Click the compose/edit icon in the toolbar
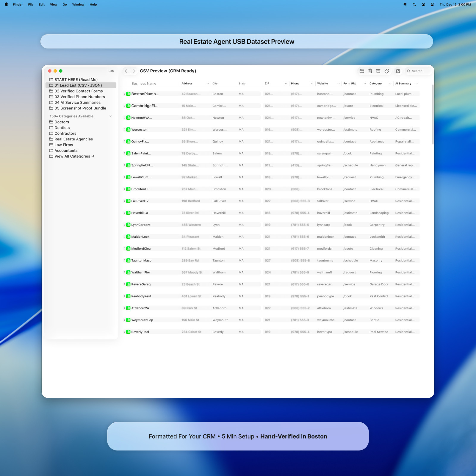The height and width of the screenshot is (476, 476). (x=398, y=71)
